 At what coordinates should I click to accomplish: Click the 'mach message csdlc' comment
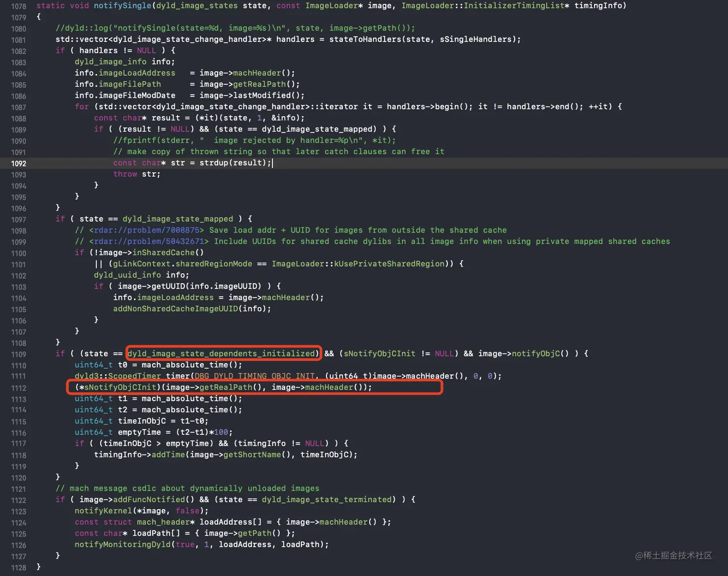187,488
